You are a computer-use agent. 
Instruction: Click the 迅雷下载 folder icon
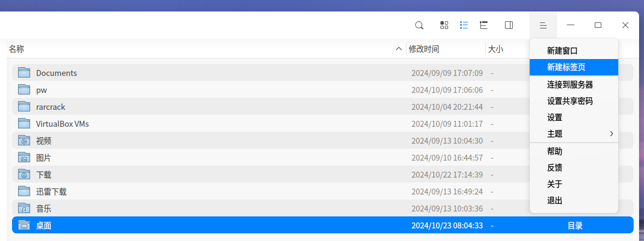tap(24, 191)
